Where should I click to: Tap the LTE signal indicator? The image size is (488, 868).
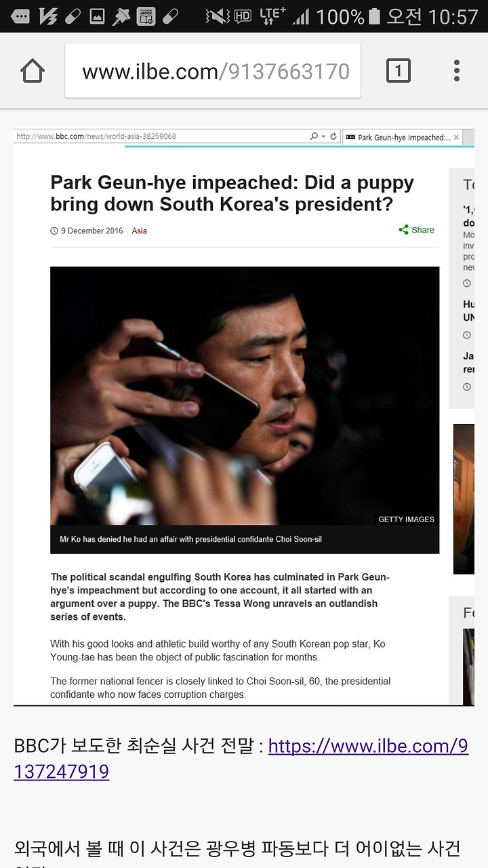(273, 16)
